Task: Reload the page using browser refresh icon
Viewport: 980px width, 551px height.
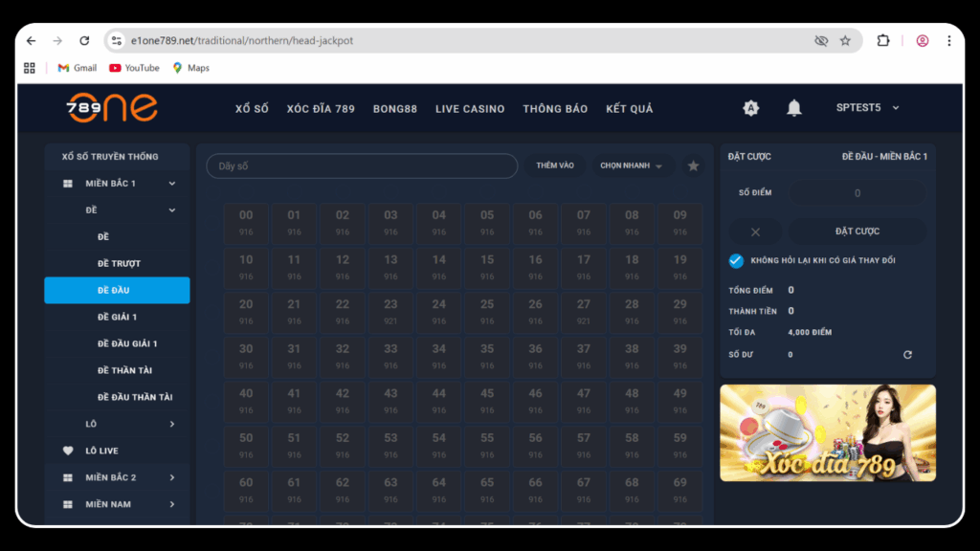Action: click(84, 41)
